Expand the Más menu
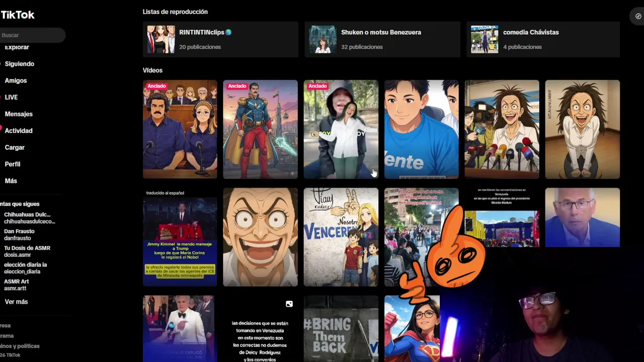The height and width of the screenshot is (362, 644). click(11, 181)
